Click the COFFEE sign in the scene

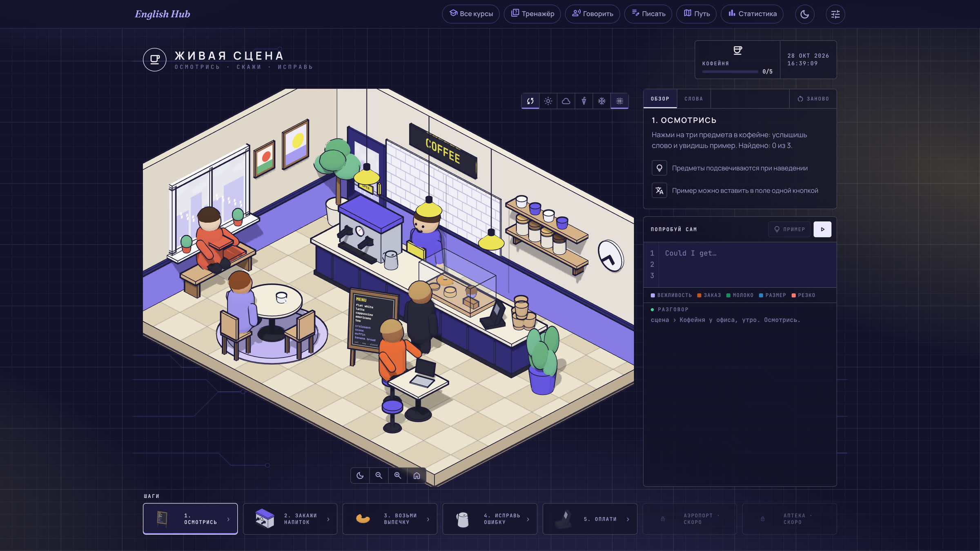(443, 151)
